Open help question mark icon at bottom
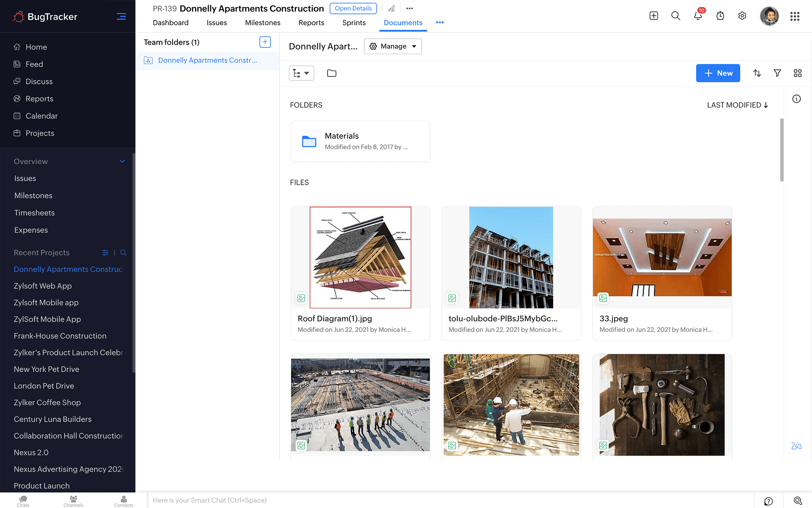The image size is (812, 508). [x=768, y=501]
